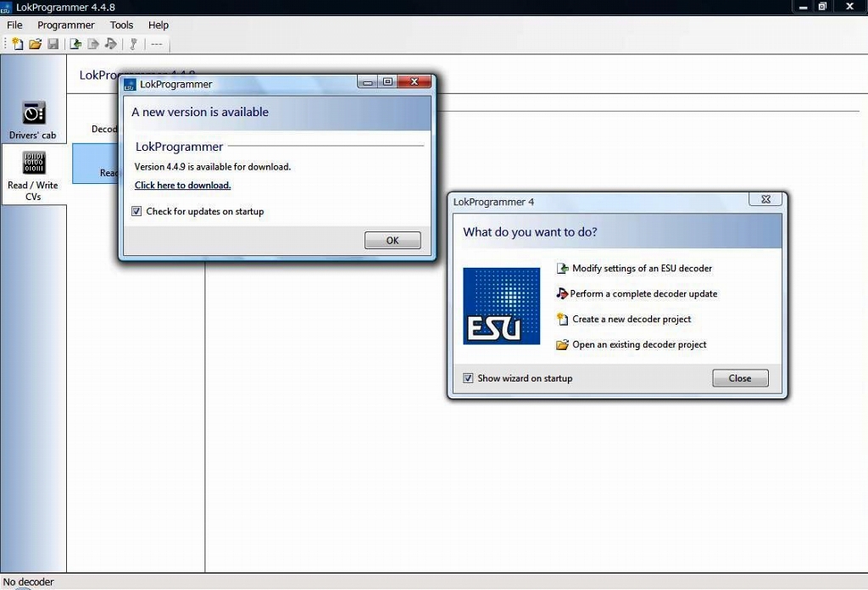Click the ESU icon in update dialog title
The height and width of the screenshot is (590, 868).
[130, 84]
